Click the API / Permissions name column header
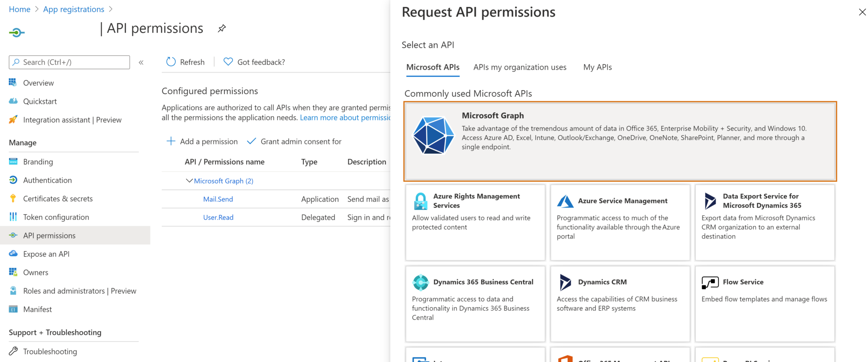Screen dimensions: 868x362 pyautogui.click(x=224, y=162)
